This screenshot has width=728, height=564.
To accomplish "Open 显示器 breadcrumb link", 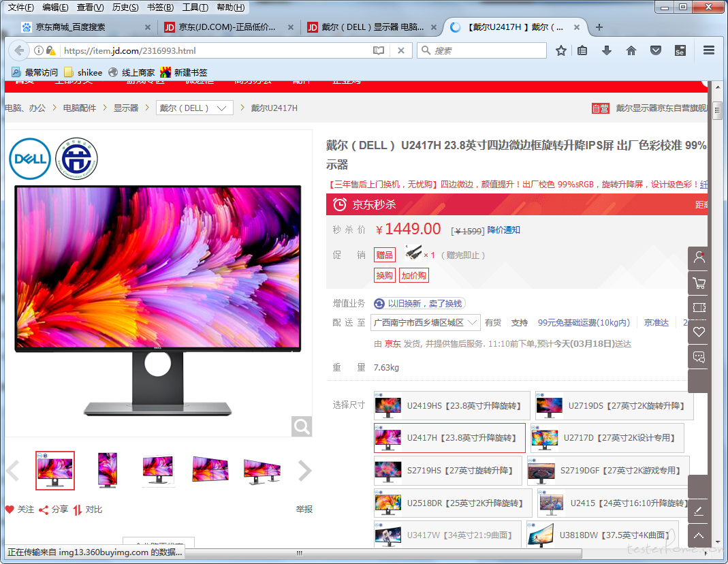I will [126, 108].
